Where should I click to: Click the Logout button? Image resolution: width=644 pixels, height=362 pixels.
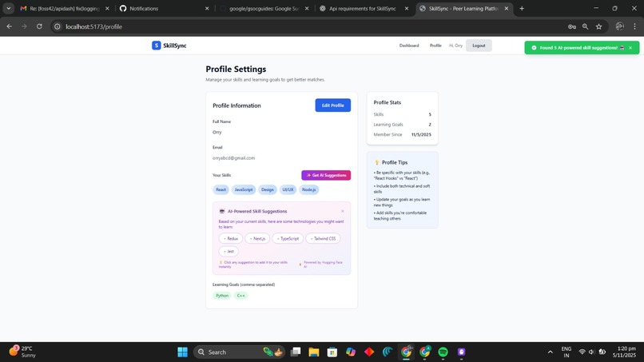tap(479, 46)
